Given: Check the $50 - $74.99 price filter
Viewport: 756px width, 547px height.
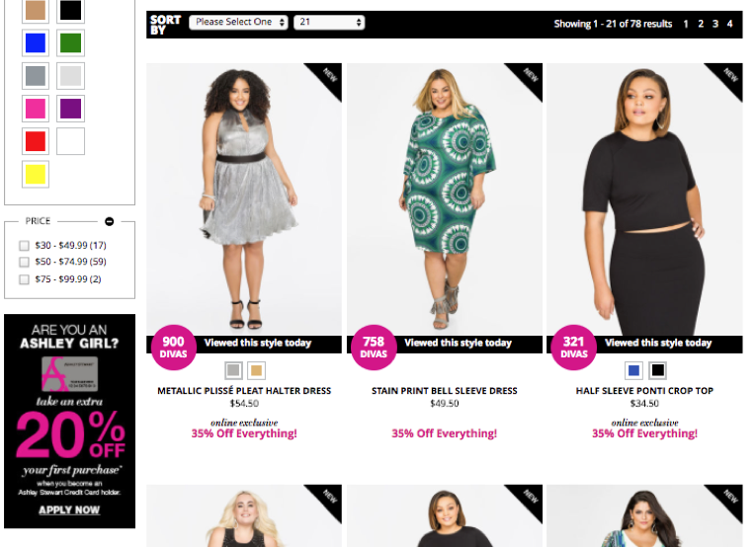Looking at the screenshot, I should 24,262.
